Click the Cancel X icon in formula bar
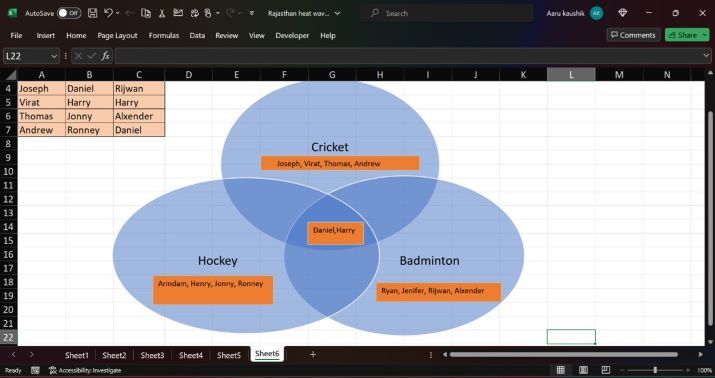The image size is (715, 378). point(78,56)
